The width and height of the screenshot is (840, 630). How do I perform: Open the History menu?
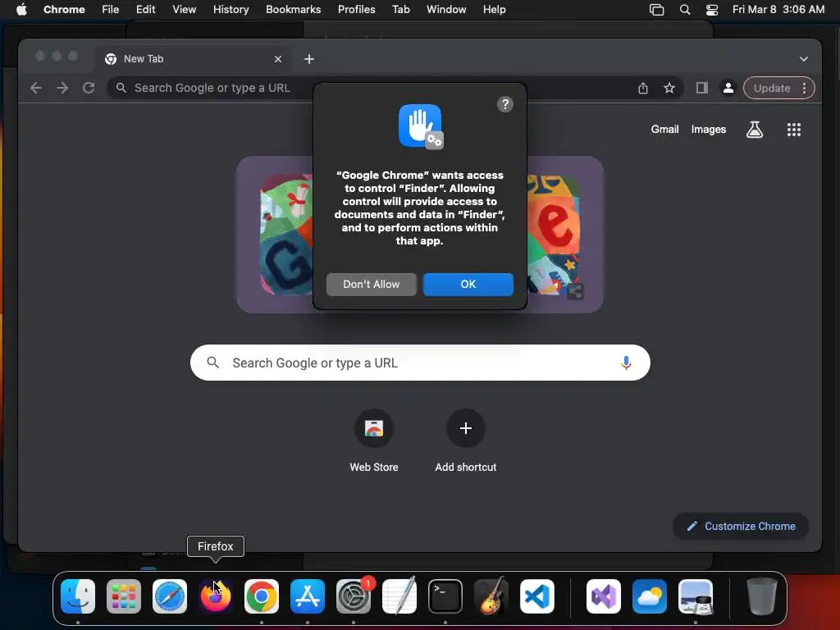pyautogui.click(x=231, y=10)
